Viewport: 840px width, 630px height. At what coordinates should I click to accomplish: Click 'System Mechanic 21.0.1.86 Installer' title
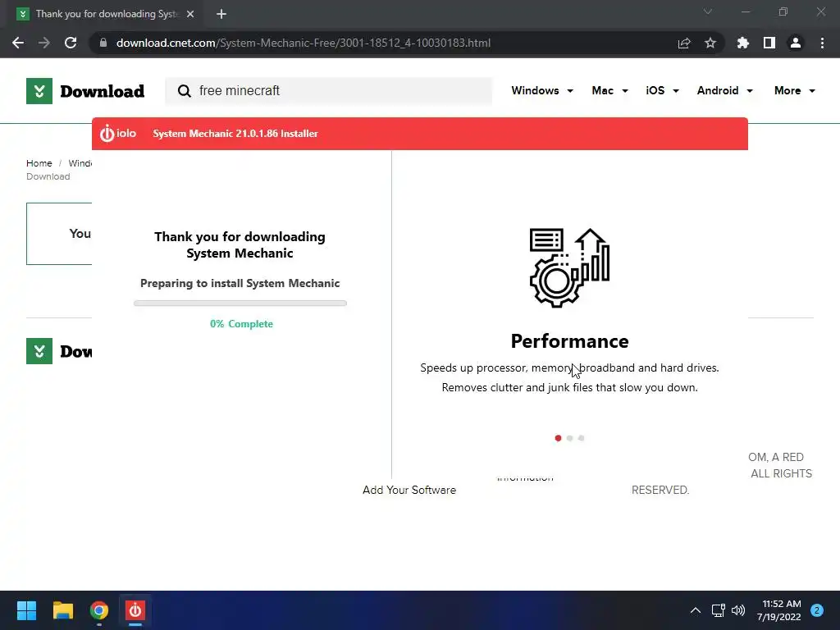pos(235,134)
